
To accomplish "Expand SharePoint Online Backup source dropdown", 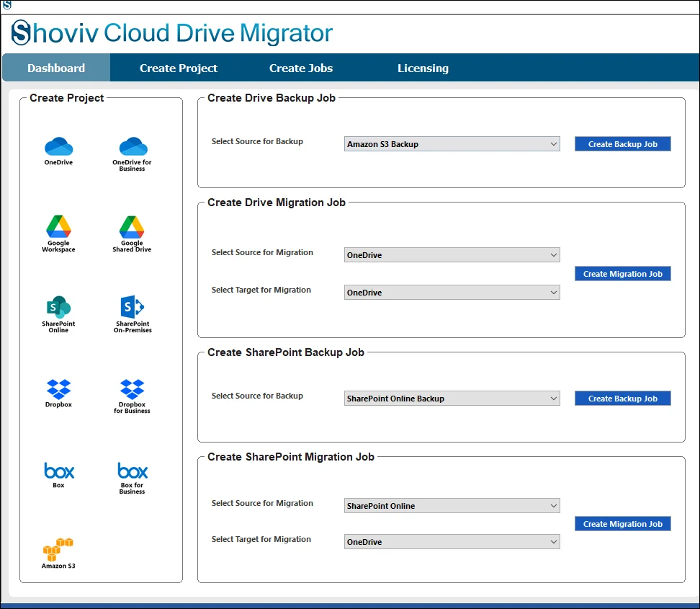I will tap(452, 399).
